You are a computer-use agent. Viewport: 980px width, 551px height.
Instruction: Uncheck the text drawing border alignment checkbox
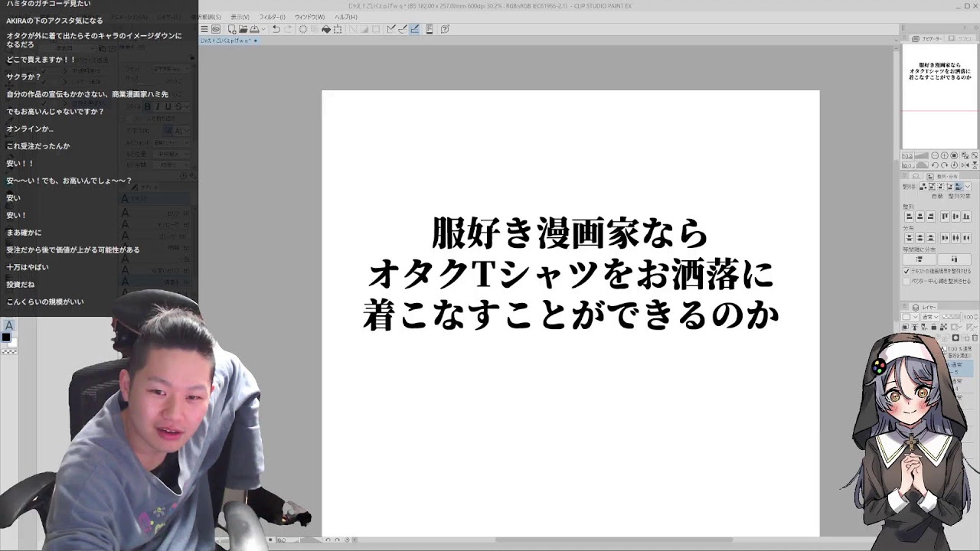(x=906, y=271)
